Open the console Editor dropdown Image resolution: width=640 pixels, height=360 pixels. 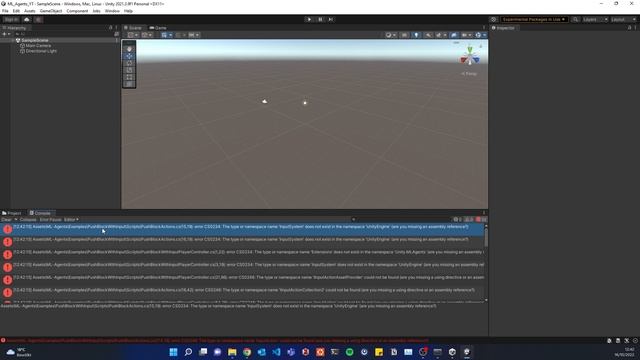[71, 220]
